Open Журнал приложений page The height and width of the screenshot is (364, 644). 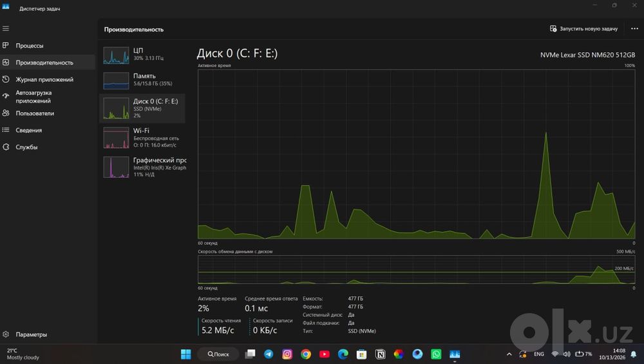(48, 79)
